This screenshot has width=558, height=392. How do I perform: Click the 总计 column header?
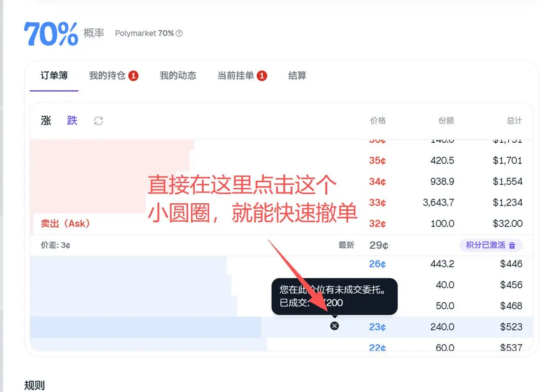click(x=514, y=121)
